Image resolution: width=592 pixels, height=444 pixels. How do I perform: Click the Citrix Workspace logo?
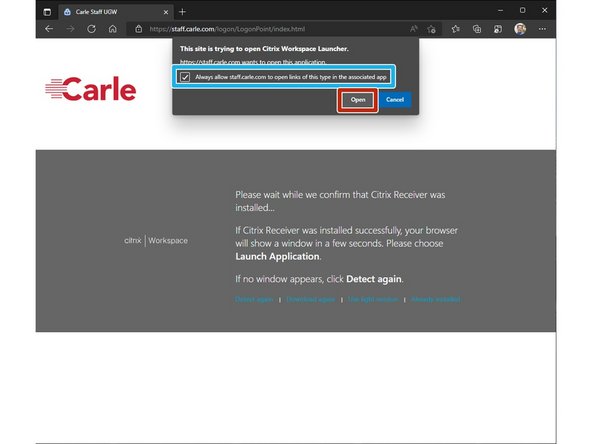pos(156,240)
